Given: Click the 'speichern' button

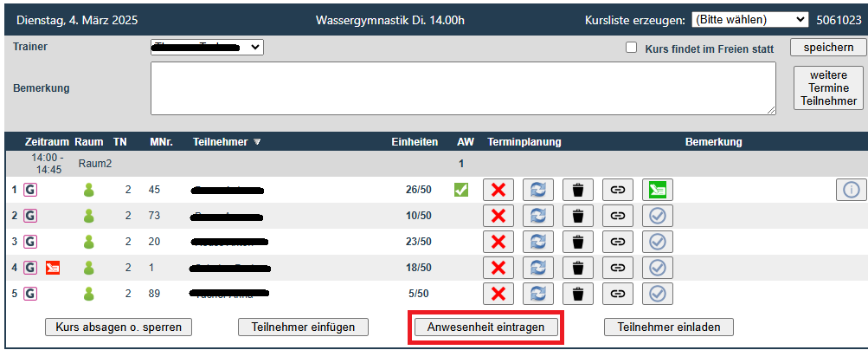Looking at the screenshot, I should point(828,48).
